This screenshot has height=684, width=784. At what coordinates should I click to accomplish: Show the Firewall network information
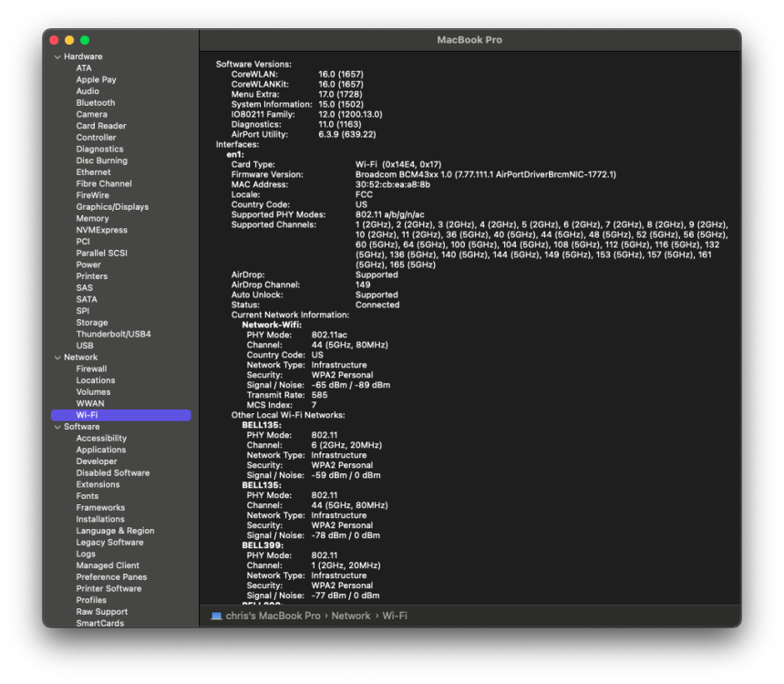(x=91, y=368)
